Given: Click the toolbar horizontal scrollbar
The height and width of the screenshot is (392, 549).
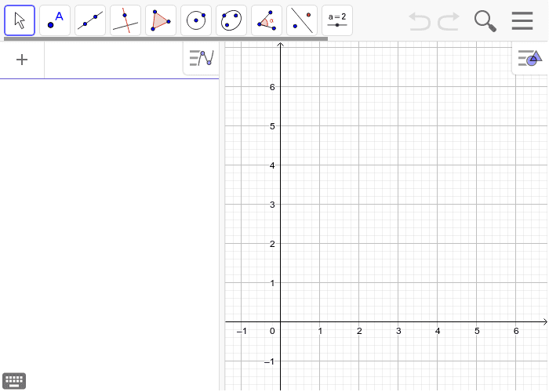Looking at the screenshot, I should click(165, 39).
